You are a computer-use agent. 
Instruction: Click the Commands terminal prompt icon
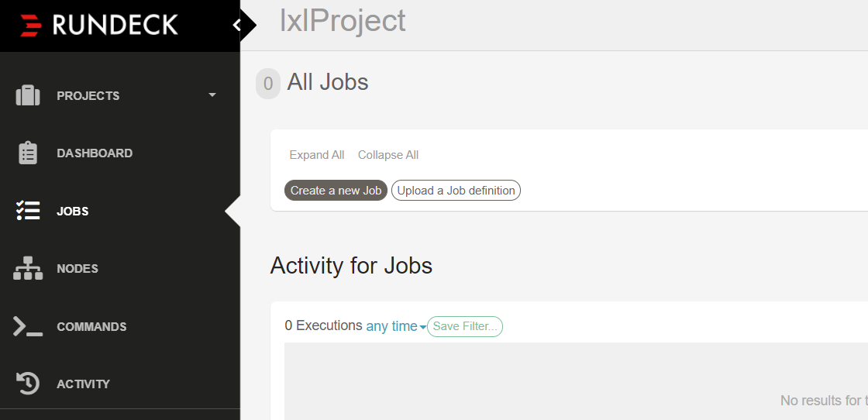(x=28, y=326)
